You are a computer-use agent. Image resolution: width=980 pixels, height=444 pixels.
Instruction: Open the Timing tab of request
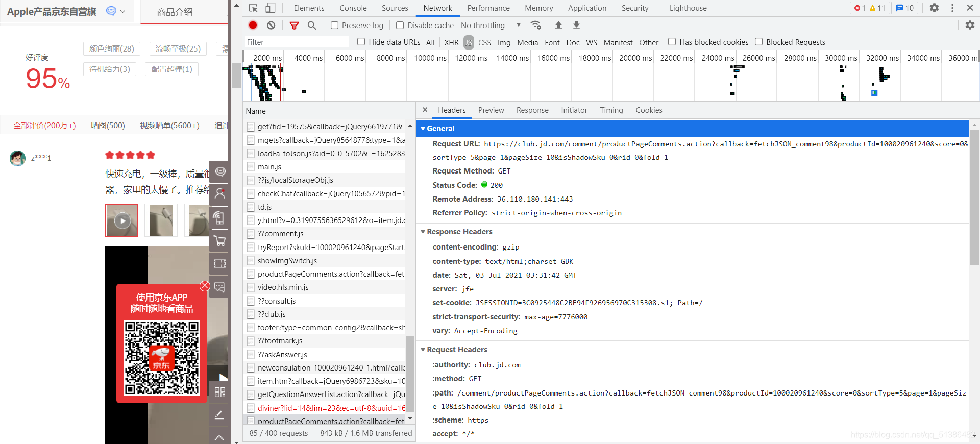pyautogui.click(x=611, y=110)
